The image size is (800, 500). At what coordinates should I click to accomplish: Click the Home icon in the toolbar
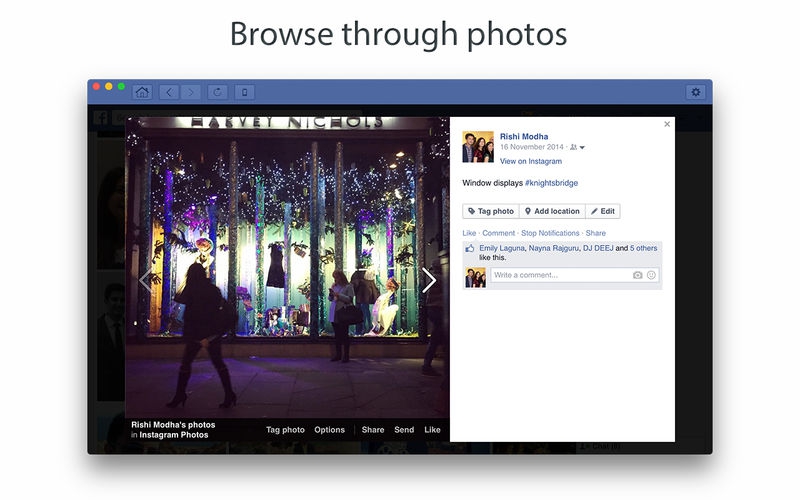[142, 92]
